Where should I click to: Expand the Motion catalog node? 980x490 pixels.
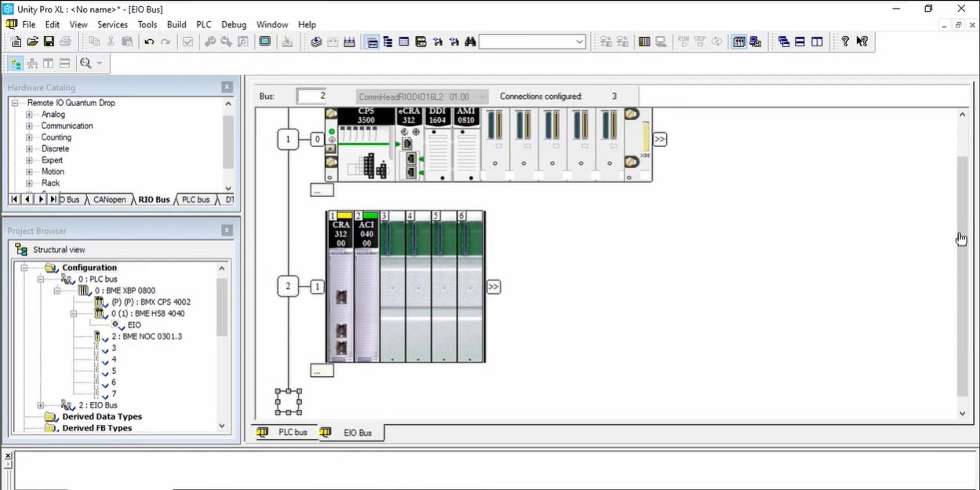(29, 172)
